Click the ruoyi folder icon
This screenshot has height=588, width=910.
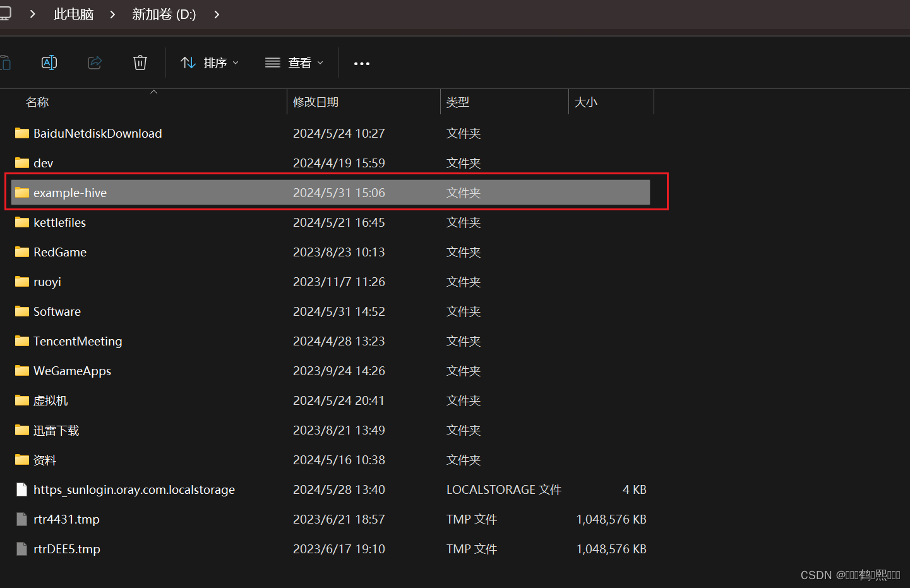pyautogui.click(x=22, y=281)
